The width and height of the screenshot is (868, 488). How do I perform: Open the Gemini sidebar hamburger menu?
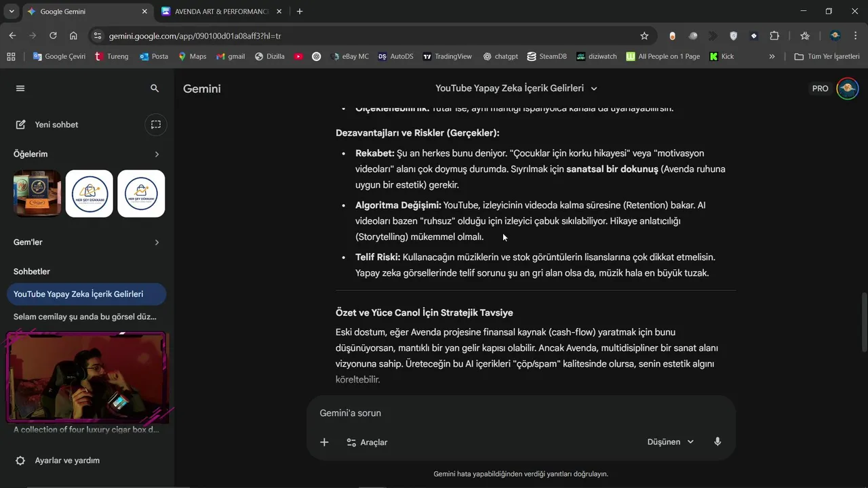click(x=20, y=88)
